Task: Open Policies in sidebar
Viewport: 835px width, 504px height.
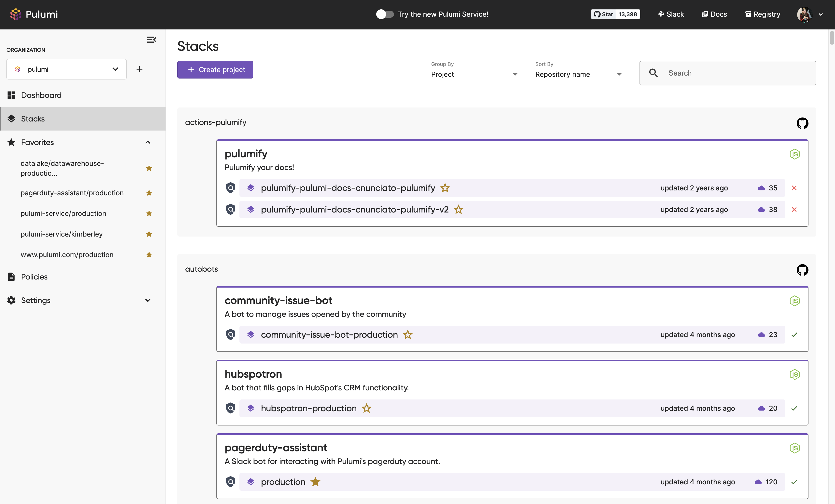Action: tap(83, 277)
